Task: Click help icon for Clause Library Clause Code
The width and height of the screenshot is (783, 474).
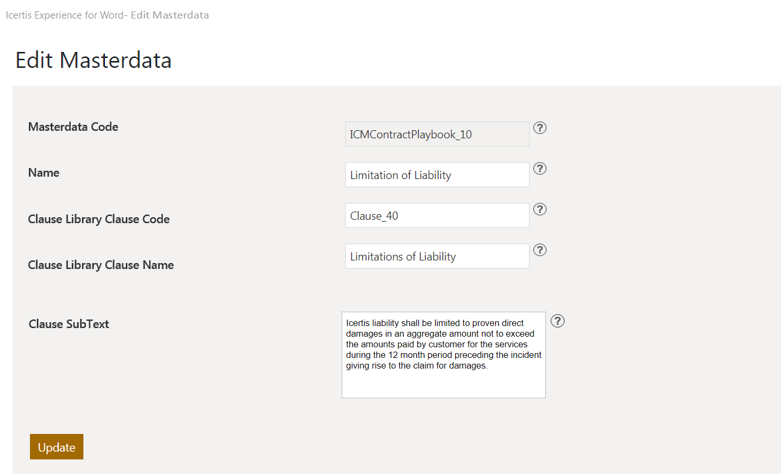Action: (540, 210)
